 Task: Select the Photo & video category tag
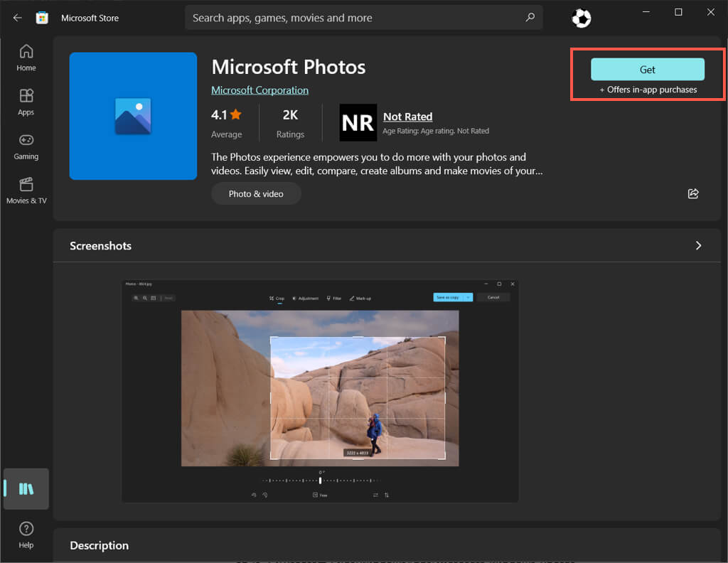pyautogui.click(x=256, y=193)
